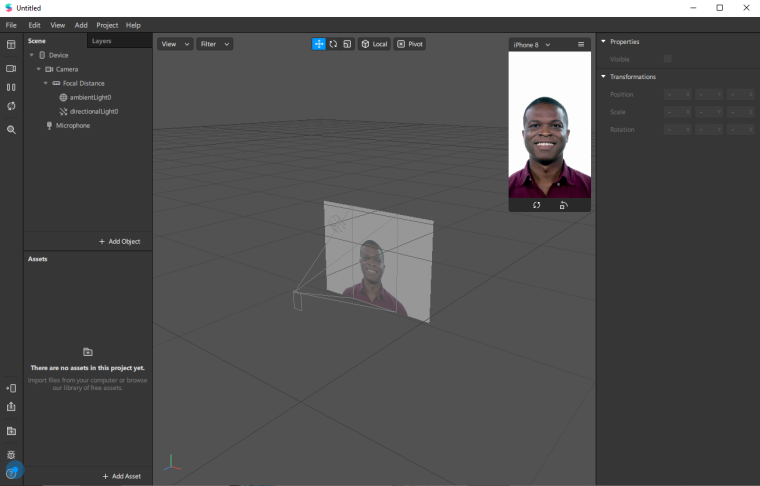This screenshot has height=486, width=760.
Task: Pause the preview using the sidebar pause icon
Action: point(11,87)
